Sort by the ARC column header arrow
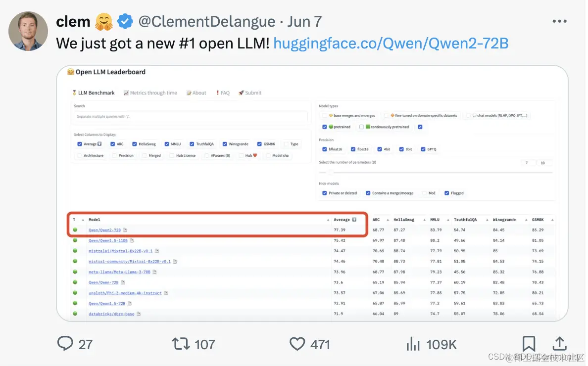The height and width of the screenshot is (366, 588). coord(388,220)
